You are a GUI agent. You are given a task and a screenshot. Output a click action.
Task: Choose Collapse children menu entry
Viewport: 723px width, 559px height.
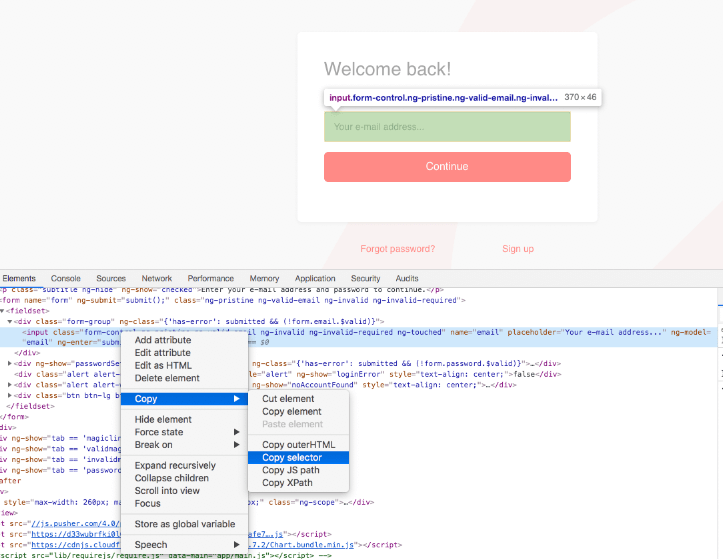[184, 478]
